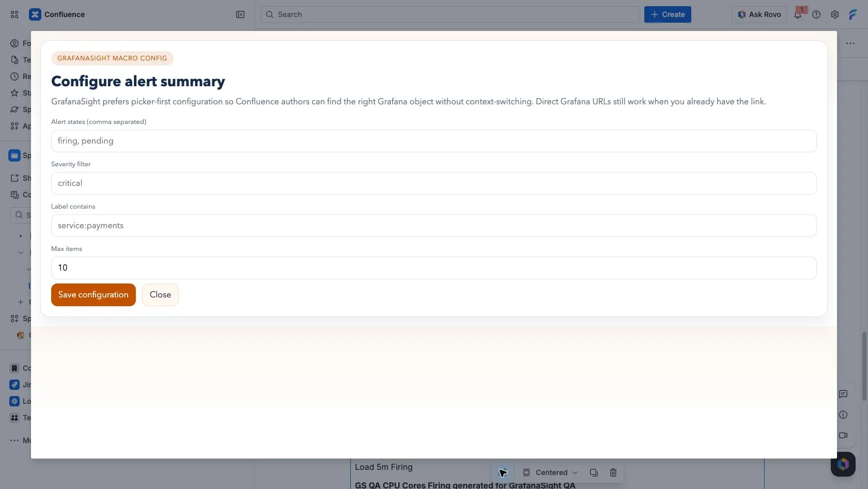Image resolution: width=868 pixels, height=489 pixels.
Task: Open the settings gear icon
Action: [835, 14]
